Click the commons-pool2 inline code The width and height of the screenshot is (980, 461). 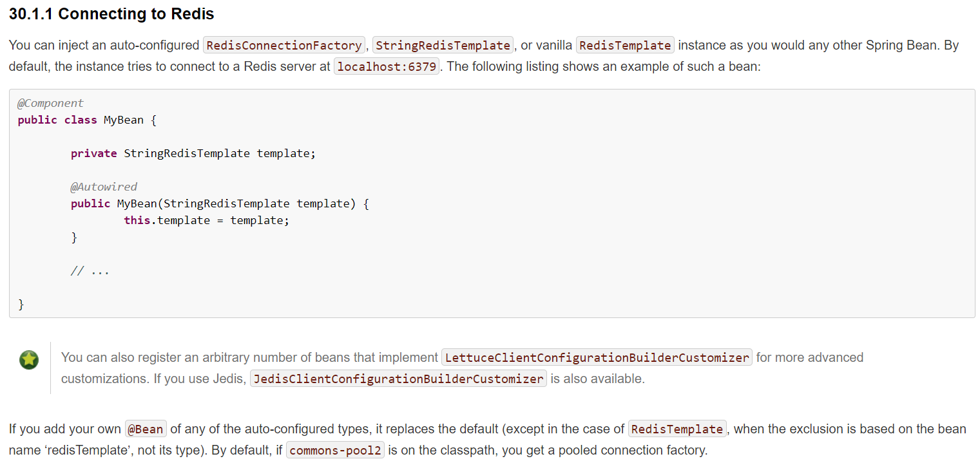point(335,450)
